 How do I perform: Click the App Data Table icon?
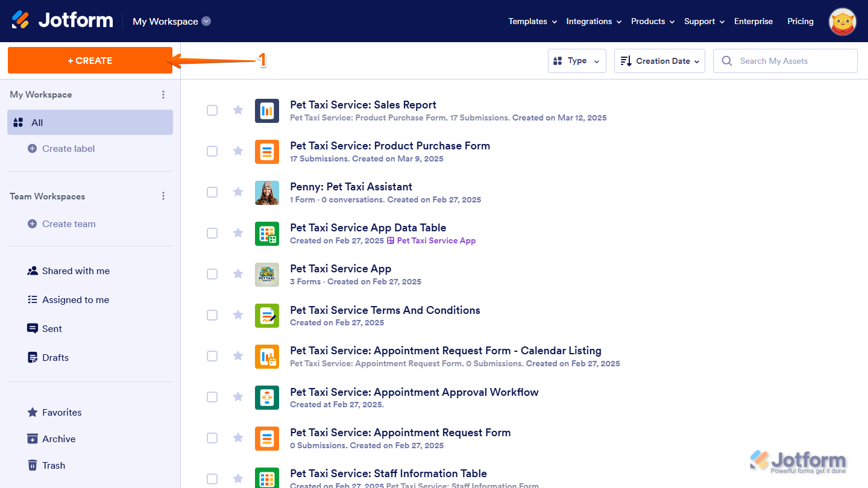pos(267,234)
